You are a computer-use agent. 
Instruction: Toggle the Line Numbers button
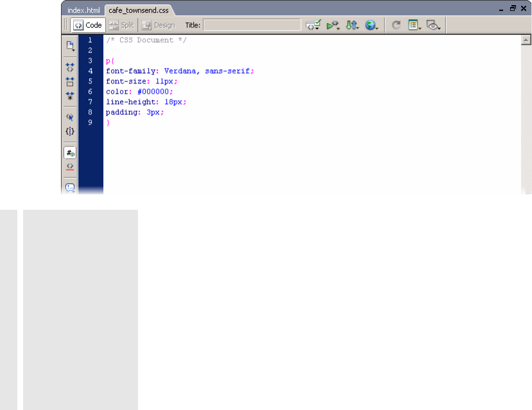click(70, 153)
